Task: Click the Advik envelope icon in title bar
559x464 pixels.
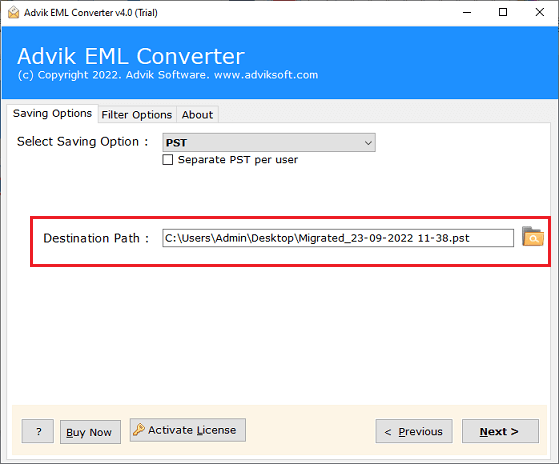Action: tap(13, 12)
